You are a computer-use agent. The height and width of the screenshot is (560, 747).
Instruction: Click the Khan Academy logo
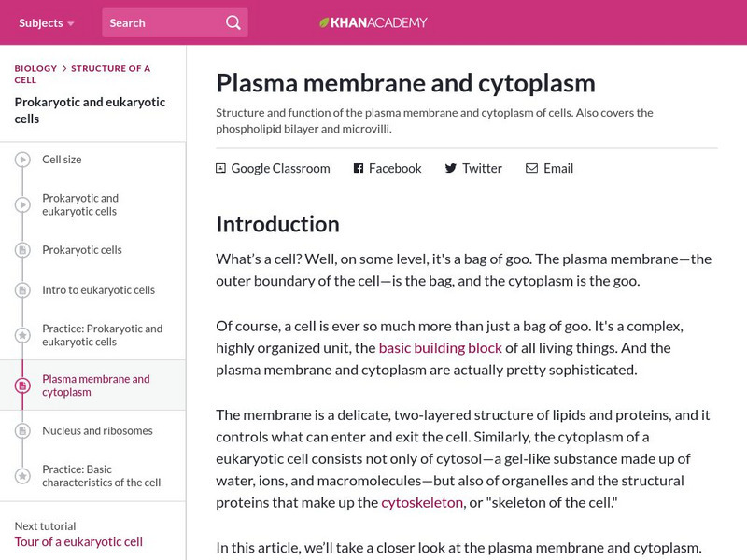(373, 21)
